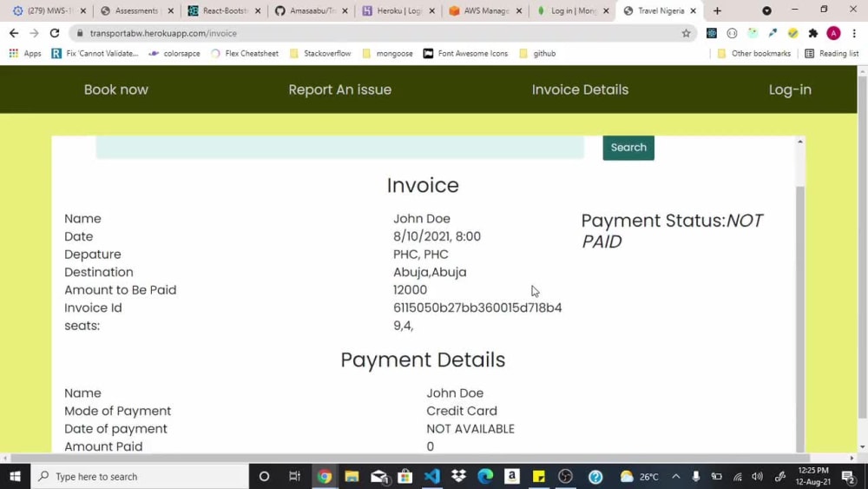Click the invoice panel vertical scrollbar
Screen dimensions: 868x489
pyautogui.click(x=800, y=319)
